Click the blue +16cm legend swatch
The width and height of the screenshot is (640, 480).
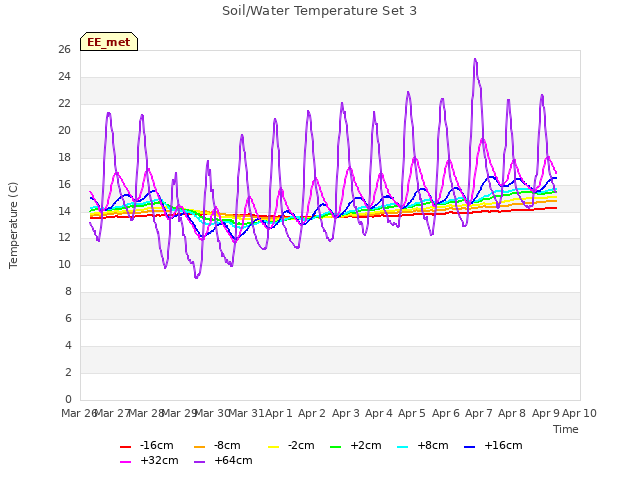[x=469, y=447]
